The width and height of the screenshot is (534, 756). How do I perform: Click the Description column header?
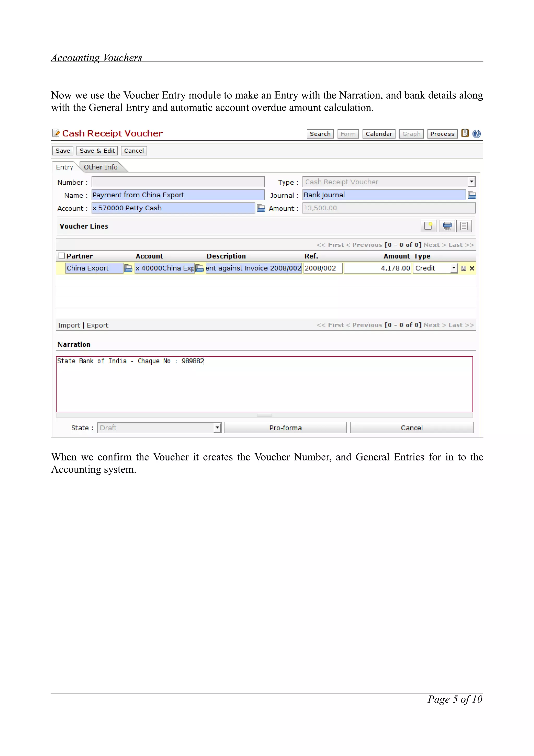(x=226, y=256)
